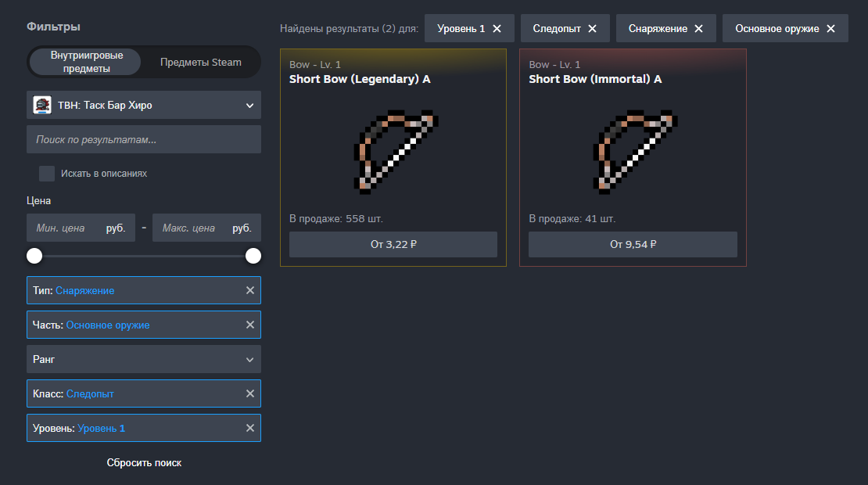Open the Тип: Снаряжение filter box
The width and height of the screenshot is (868, 485).
tap(143, 290)
